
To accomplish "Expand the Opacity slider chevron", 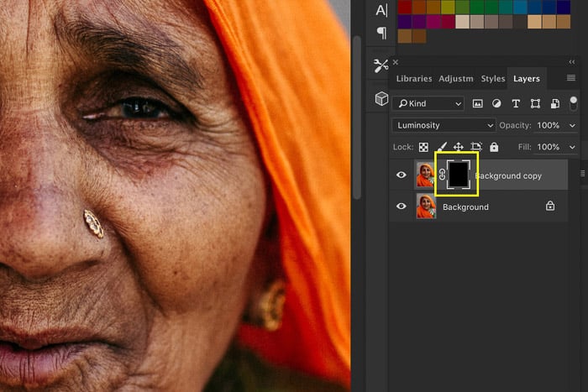I will point(572,126).
